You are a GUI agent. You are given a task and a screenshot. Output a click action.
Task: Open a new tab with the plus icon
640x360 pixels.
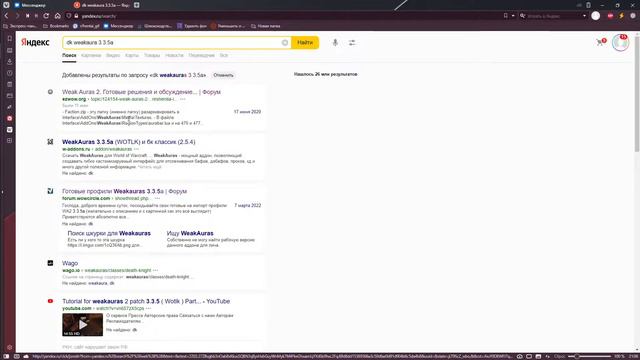[137, 5]
